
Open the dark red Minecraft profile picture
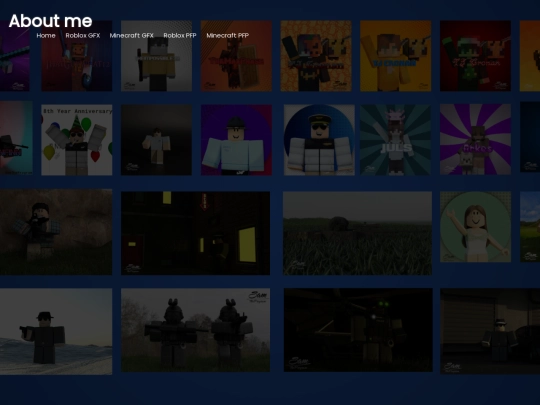tap(475, 56)
